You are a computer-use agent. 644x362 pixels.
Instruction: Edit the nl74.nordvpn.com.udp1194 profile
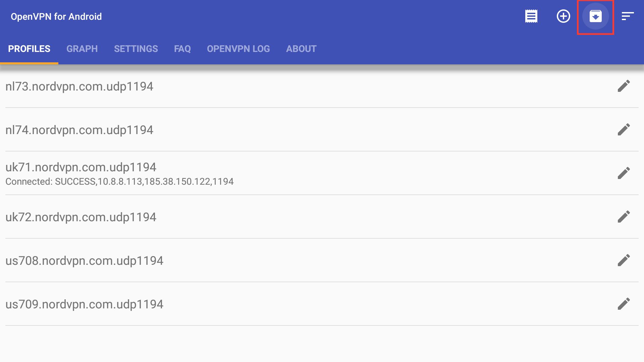pyautogui.click(x=624, y=130)
